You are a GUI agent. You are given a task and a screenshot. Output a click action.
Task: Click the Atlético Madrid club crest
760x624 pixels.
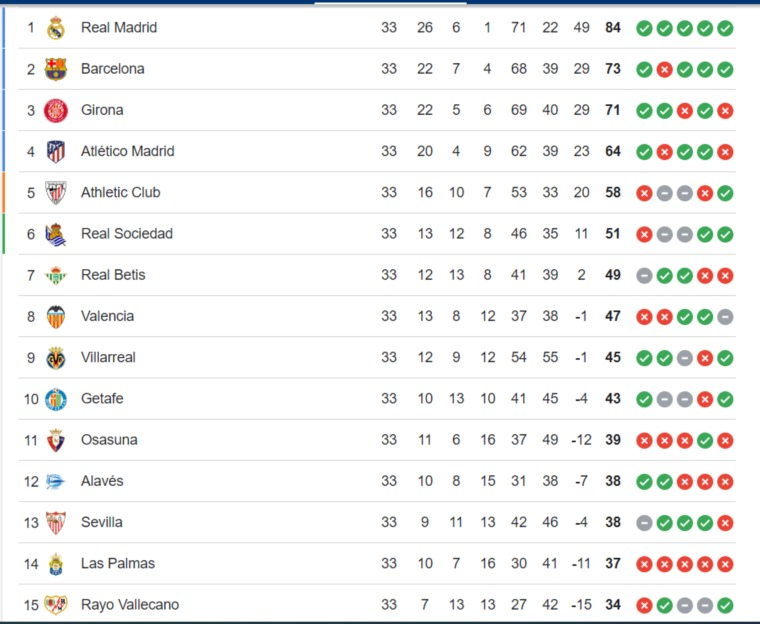[x=56, y=152]
